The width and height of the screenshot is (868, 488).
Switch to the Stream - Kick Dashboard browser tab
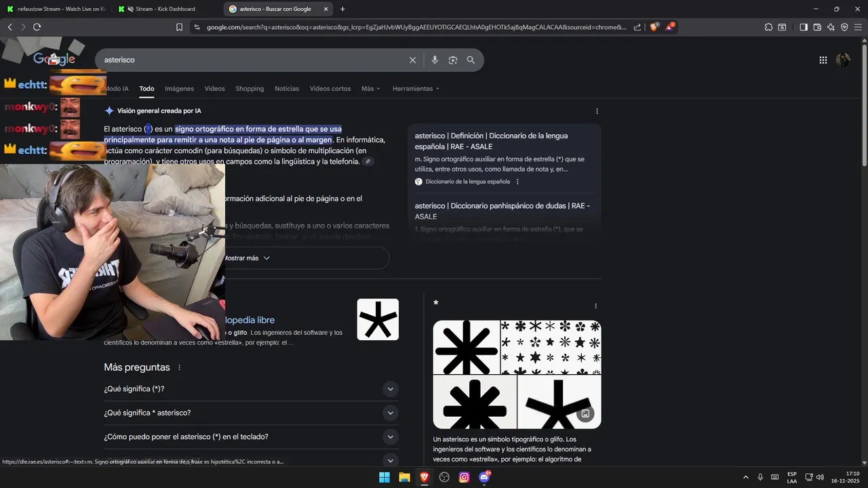[165, 9]
